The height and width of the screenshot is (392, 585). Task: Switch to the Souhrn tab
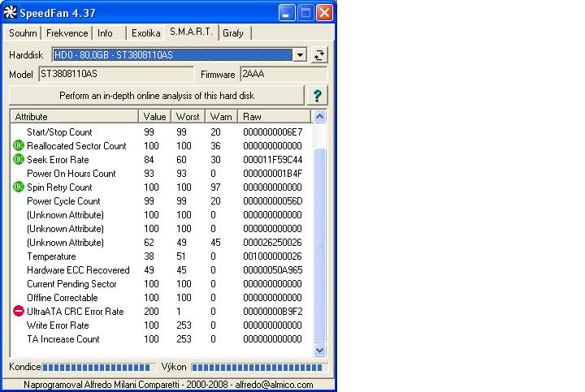[x=23, y=33]
